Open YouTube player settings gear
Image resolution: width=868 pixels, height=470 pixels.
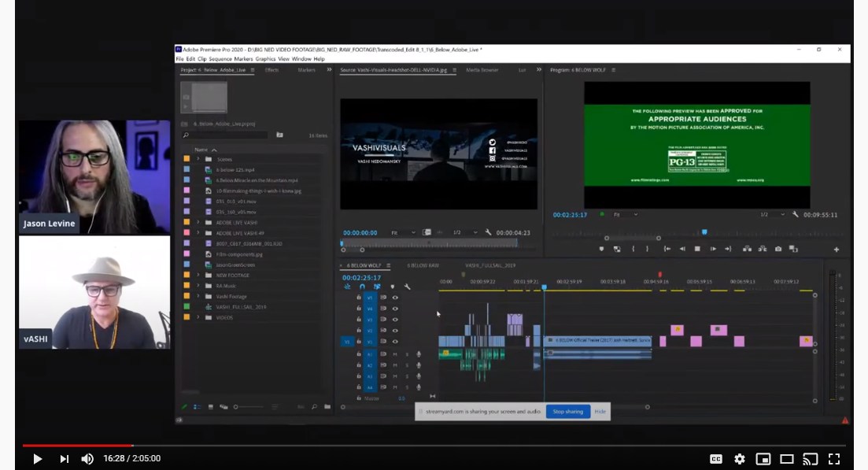click(x=740, y=458)
